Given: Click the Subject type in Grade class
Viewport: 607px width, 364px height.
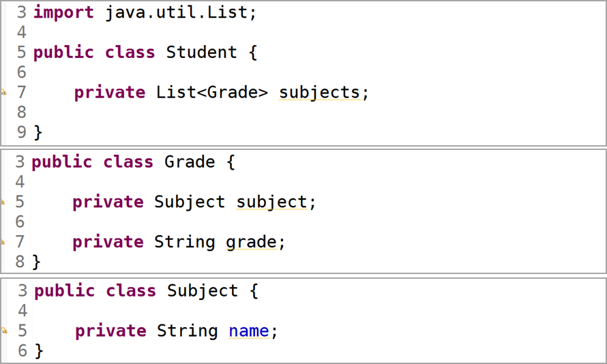Looking at the screenshot, I should [190, 202].
